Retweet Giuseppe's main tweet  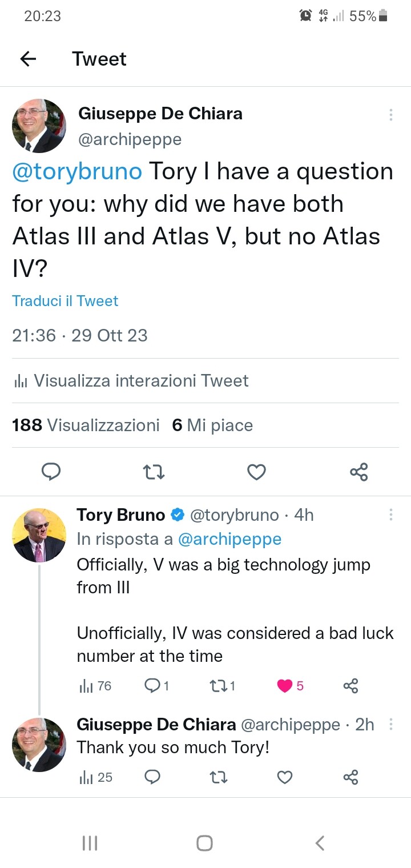154,472
